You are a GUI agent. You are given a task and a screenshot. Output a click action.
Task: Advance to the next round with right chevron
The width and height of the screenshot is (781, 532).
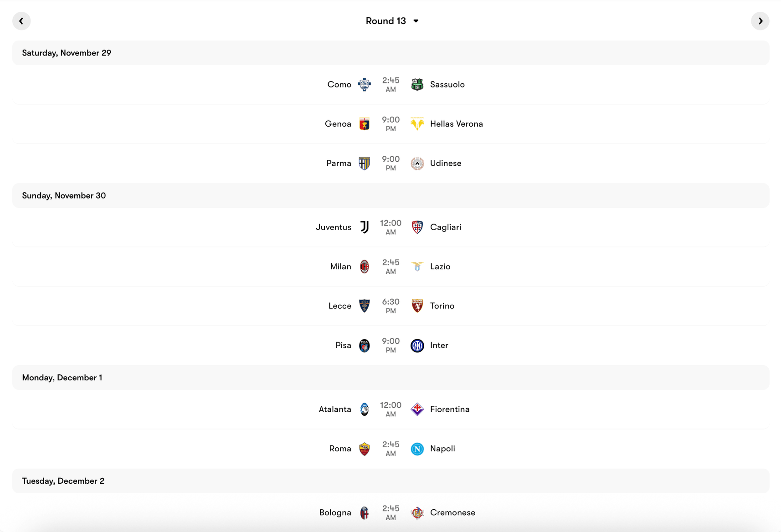pos(760,20)
